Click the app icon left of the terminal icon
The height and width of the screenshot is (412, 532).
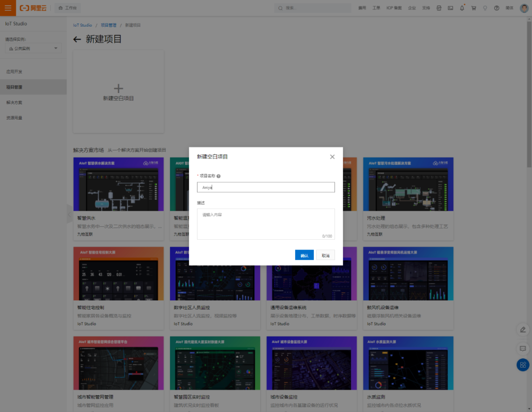pyautogui.click(x=439, y=8)
